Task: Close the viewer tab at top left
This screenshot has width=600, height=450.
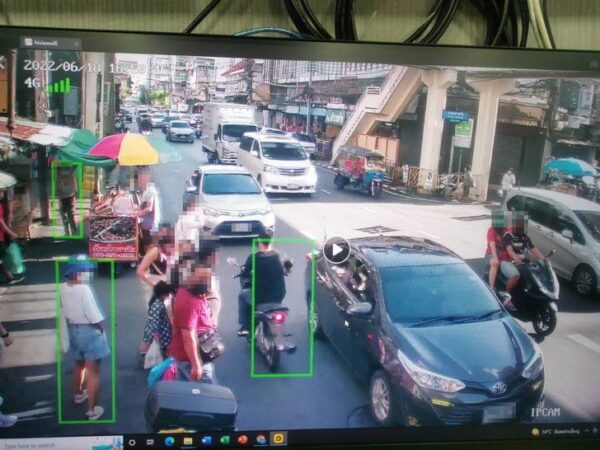Action: point(76,43)
